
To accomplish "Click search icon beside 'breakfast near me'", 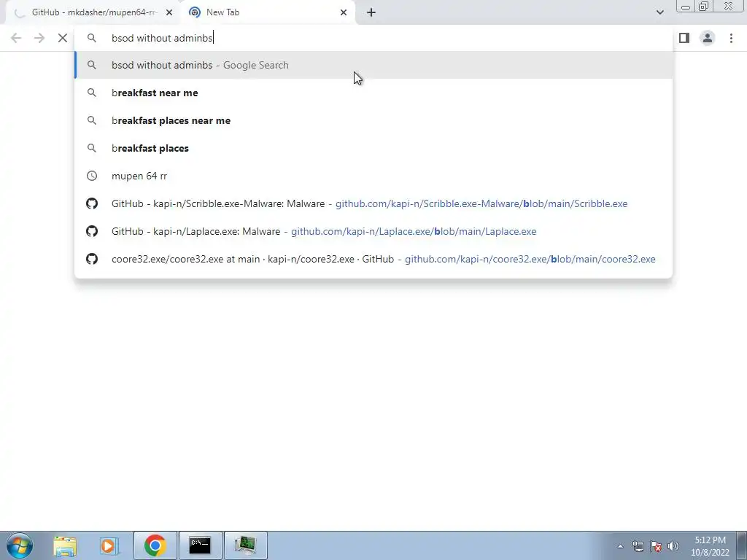I will tap(92, 93).
